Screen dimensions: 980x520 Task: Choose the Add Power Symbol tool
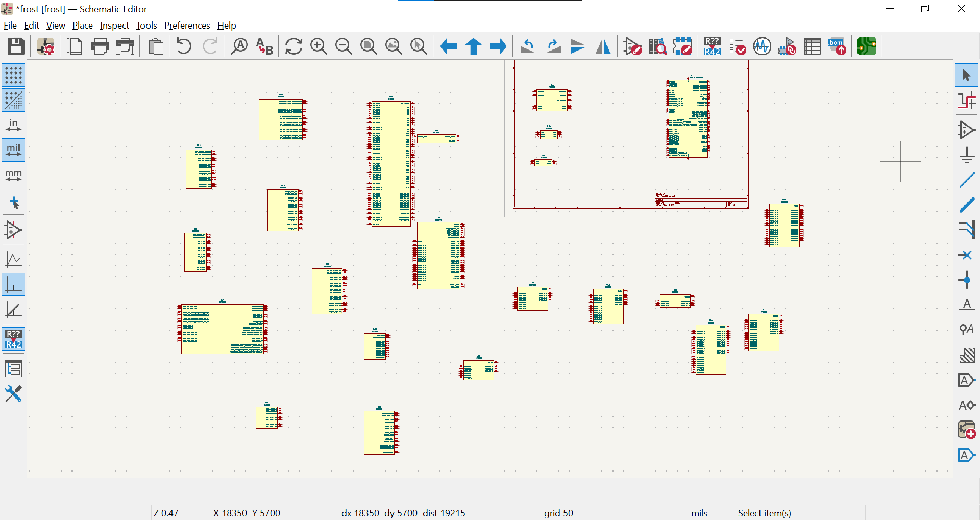coord(966,155)
